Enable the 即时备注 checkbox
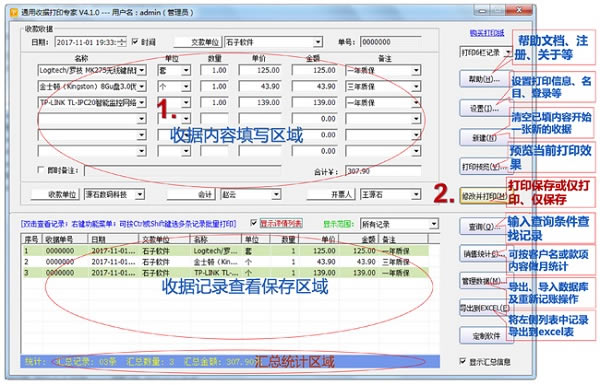 point(41,169)
